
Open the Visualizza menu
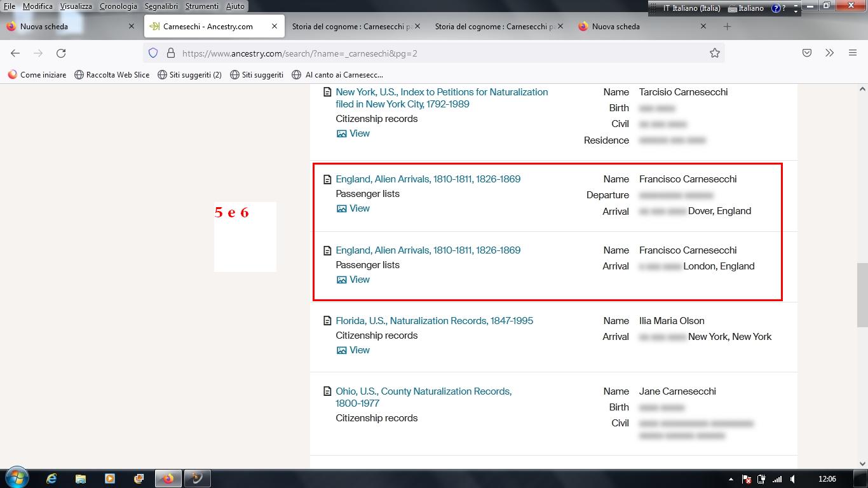click(76, 6)
